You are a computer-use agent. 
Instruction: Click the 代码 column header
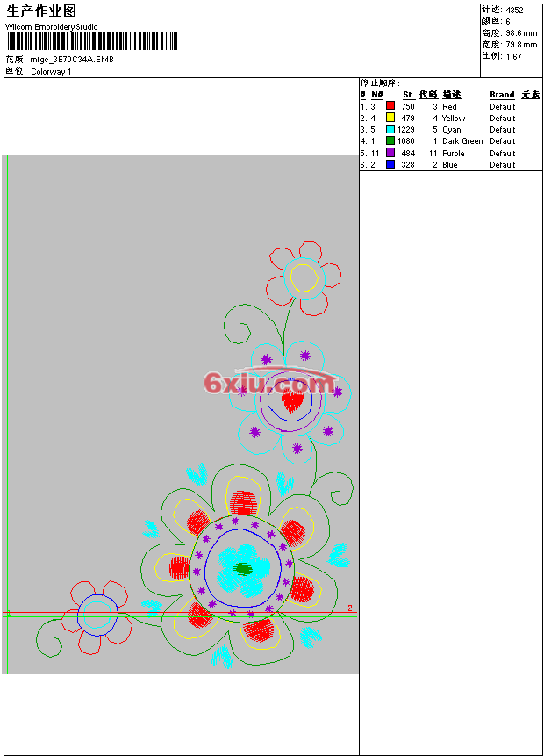pos(428,95)
